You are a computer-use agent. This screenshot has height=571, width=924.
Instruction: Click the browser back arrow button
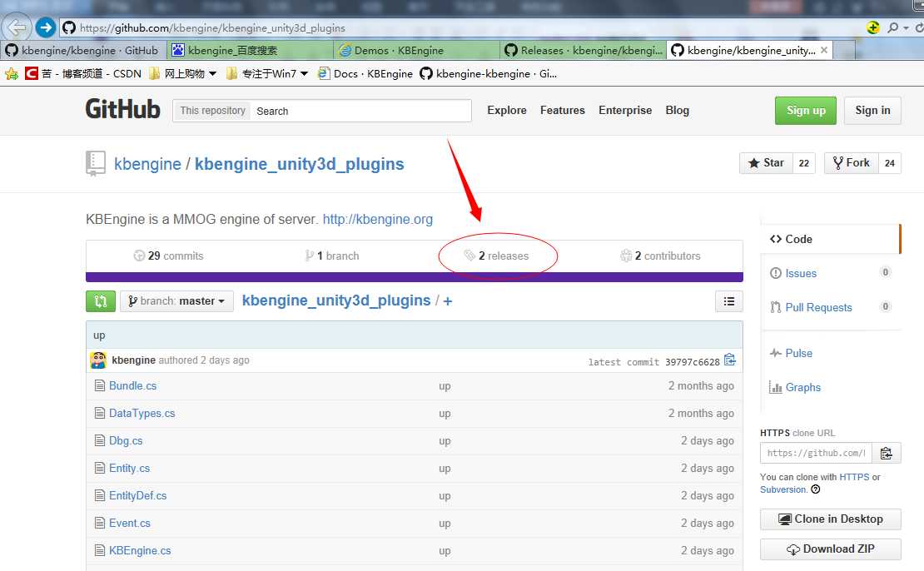(x=17, y=27)
